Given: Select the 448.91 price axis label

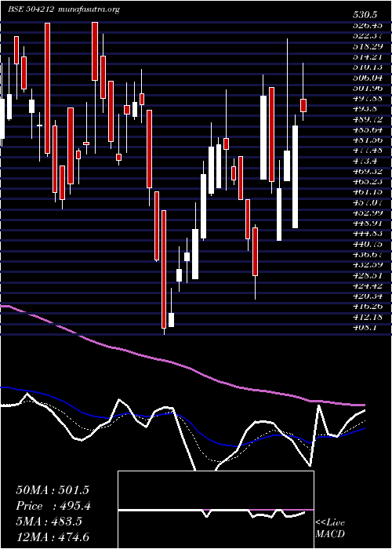Looking at the screenshot, I should (x=367, y=223).
